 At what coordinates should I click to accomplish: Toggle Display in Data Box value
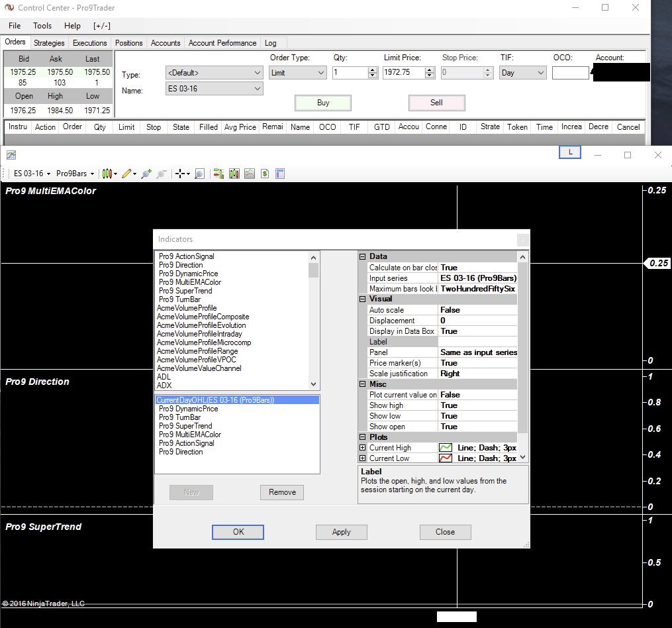point(478,331)
